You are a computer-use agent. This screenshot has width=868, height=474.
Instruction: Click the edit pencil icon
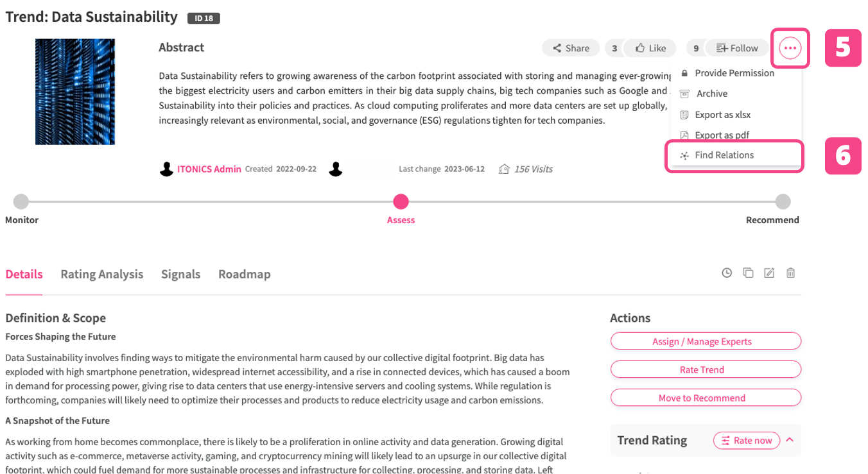(769, 273)
